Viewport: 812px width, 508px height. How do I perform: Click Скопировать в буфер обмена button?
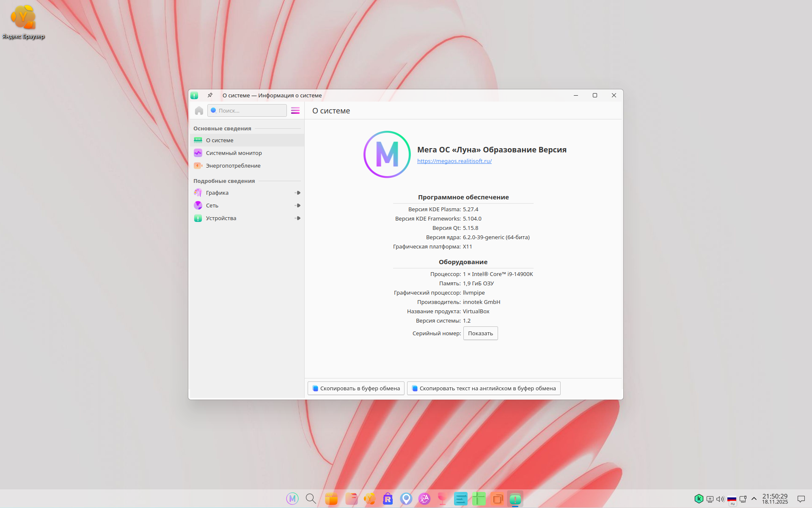356,388
